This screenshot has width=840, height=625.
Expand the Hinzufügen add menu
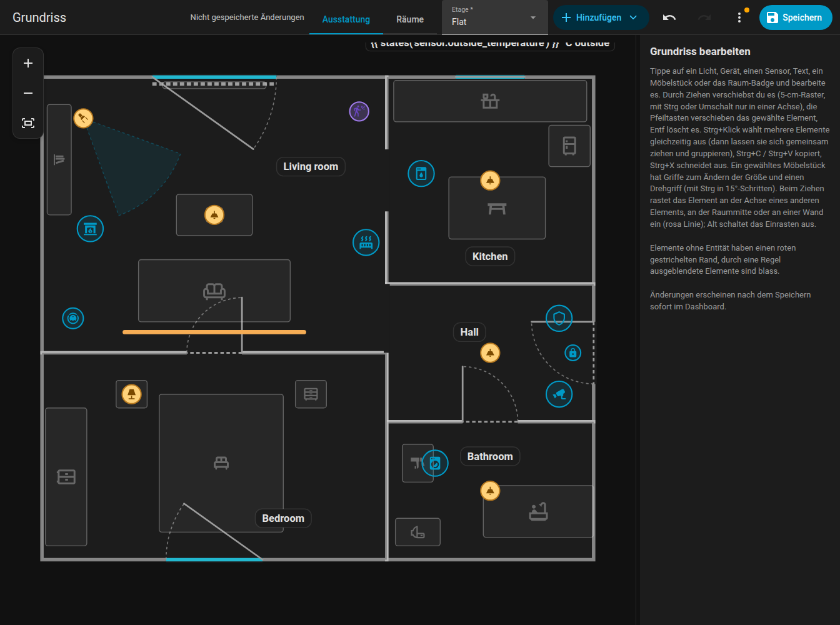pos(601,17)
